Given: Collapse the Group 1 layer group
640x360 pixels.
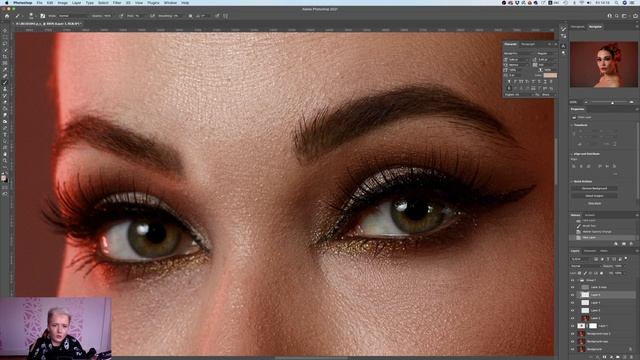Looking at the screenshot, I should pos(579,280).
